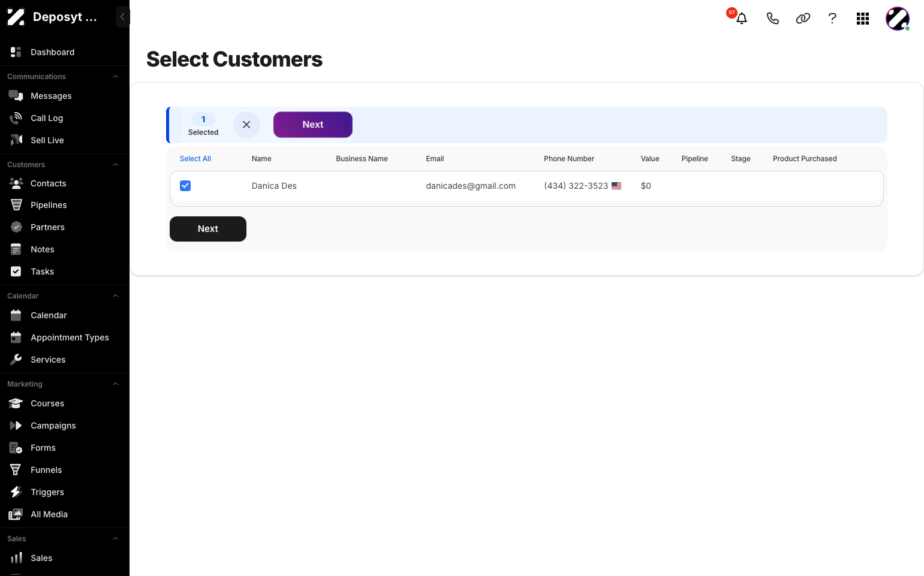Image resolution: width=924 pixels, height=576 pixels.
Task: Uncheck the Danica Des row checkbox
Action: tap(185, 186)
